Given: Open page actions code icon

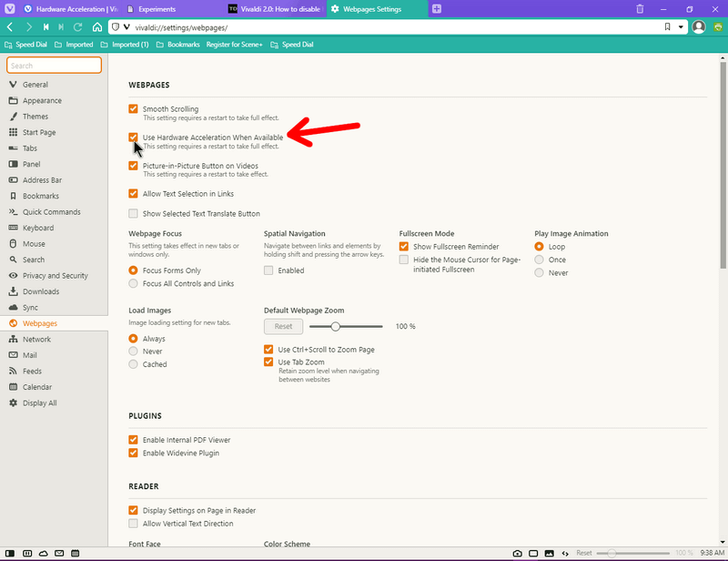Looking at the screenshot, I should (x=565, y=553).
